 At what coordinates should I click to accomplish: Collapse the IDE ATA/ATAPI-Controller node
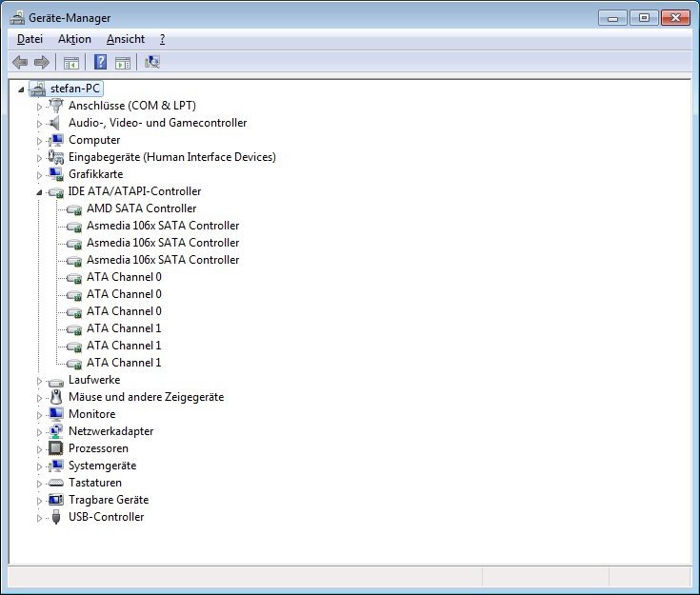pos(39,192)
